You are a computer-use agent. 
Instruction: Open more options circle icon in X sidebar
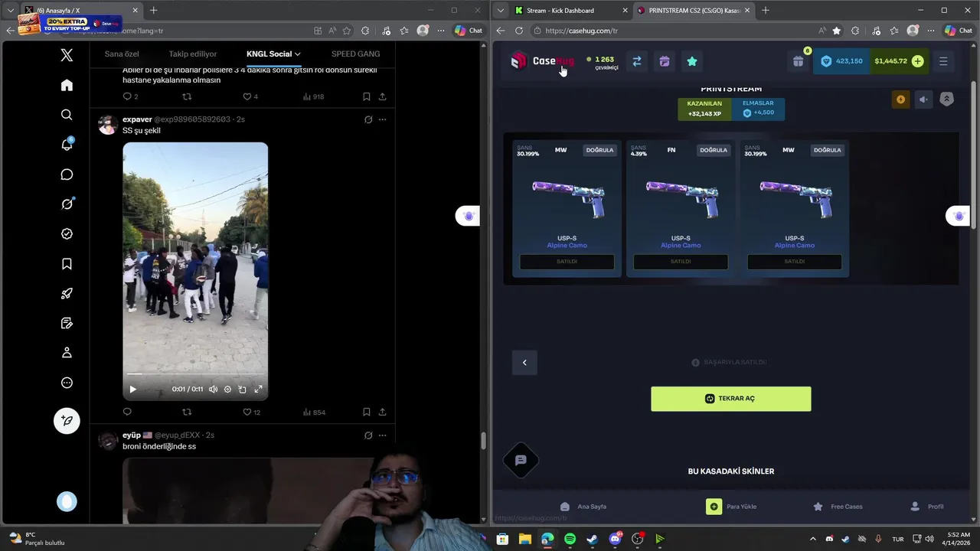[67, 383]
